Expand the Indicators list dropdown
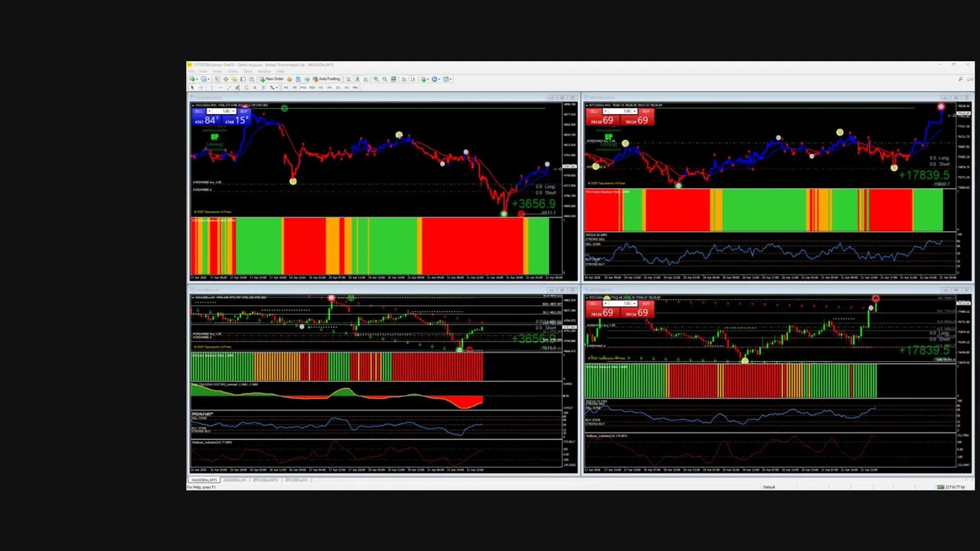 tap(426, 79)
